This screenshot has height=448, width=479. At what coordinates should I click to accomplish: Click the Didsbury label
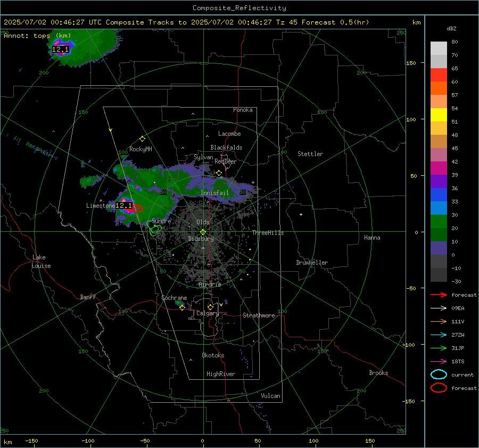201,239
